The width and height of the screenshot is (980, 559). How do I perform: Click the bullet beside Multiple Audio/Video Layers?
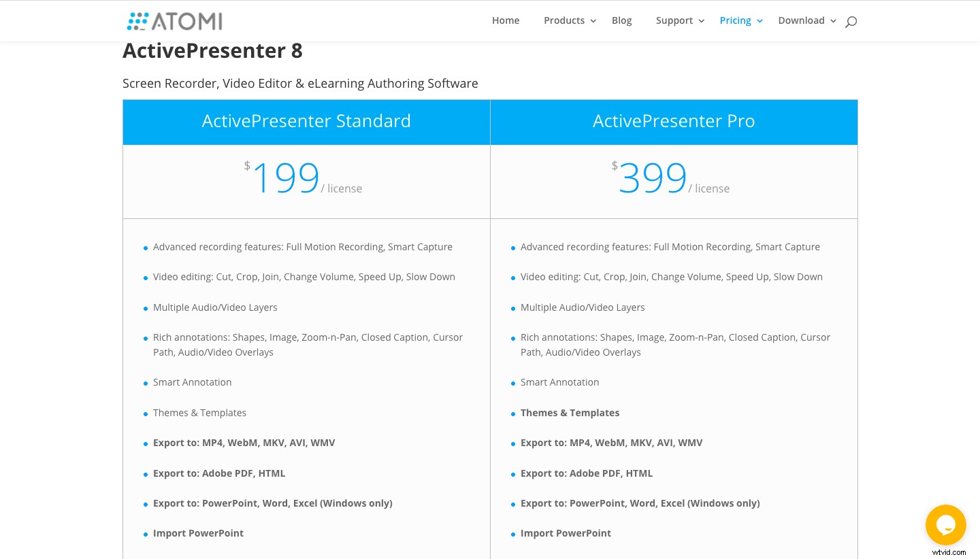(x=146, y=308)
